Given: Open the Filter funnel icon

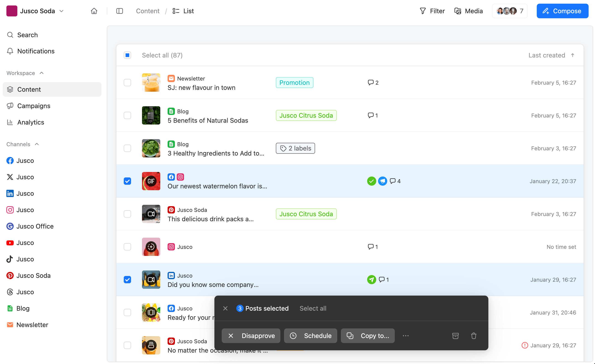Looking at the screenshot, I should pyautogui.click(x=423, y=11).
